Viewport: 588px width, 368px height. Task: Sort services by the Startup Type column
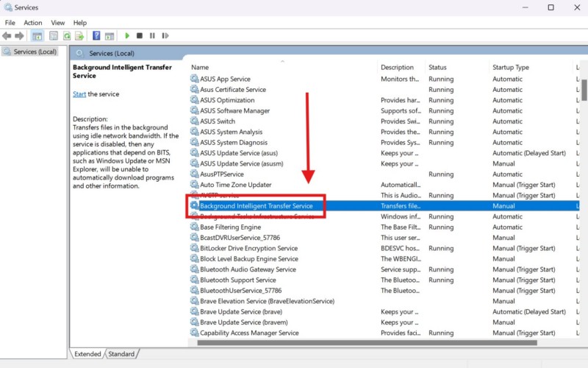[x=511, y=68]
